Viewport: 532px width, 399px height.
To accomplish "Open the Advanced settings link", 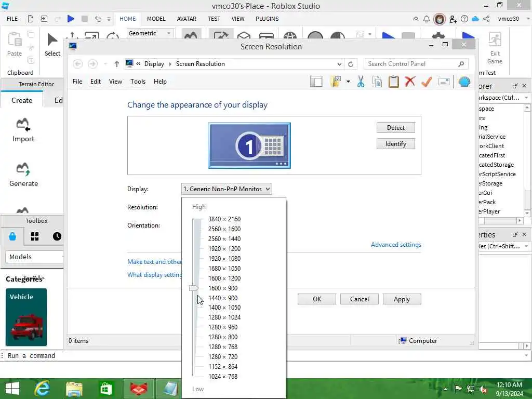I will click(x=396, y=245).
